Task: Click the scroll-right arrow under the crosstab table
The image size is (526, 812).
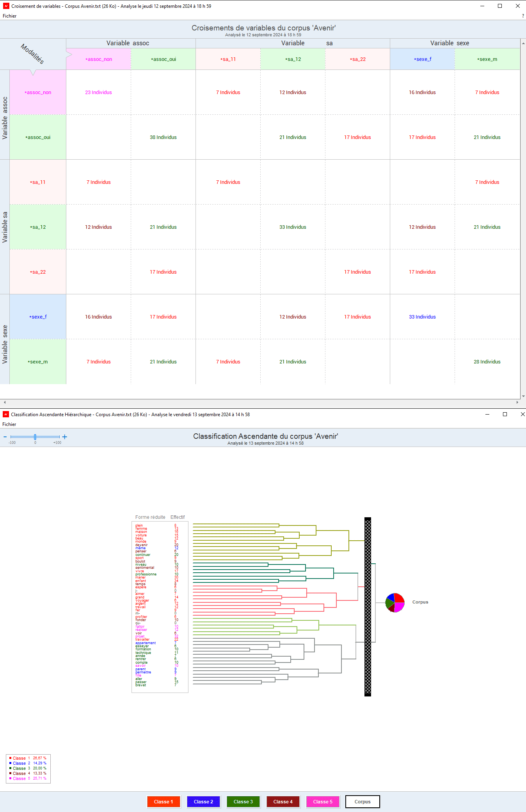Action: 517,402
